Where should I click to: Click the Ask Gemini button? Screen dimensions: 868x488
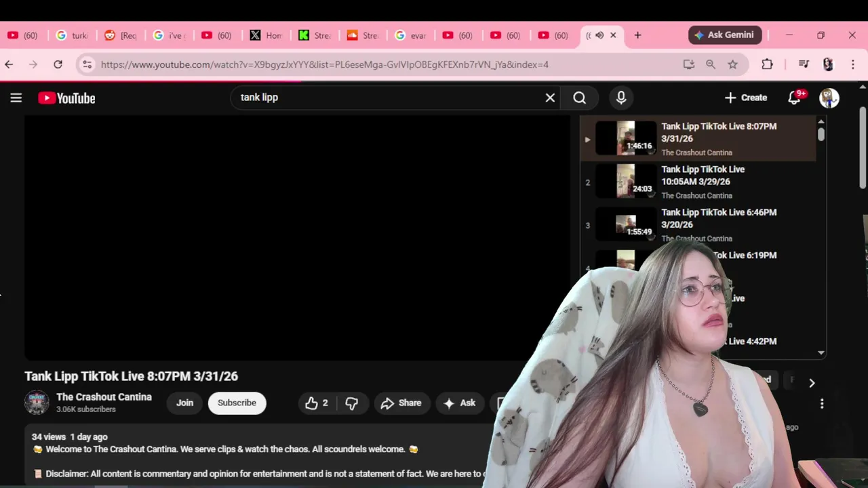725,35
